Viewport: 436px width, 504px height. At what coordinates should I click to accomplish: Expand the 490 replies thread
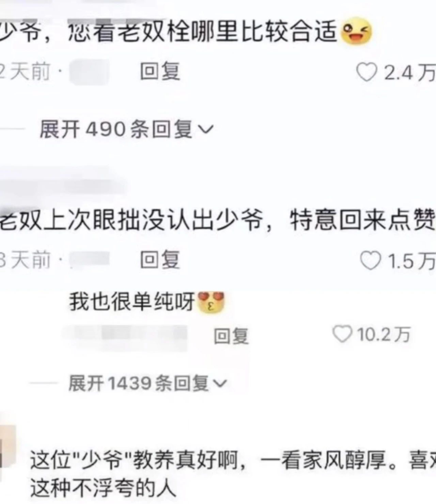point(126,129)
